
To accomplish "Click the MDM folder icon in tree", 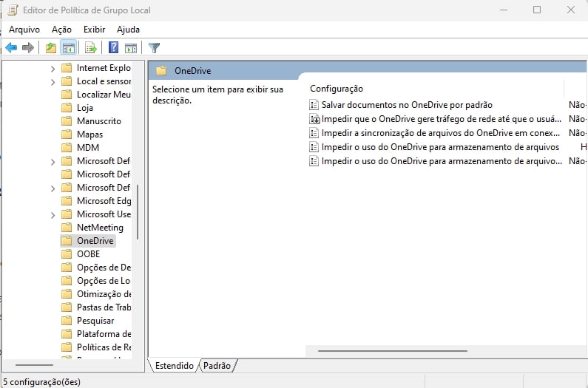I will coord(67,148).
